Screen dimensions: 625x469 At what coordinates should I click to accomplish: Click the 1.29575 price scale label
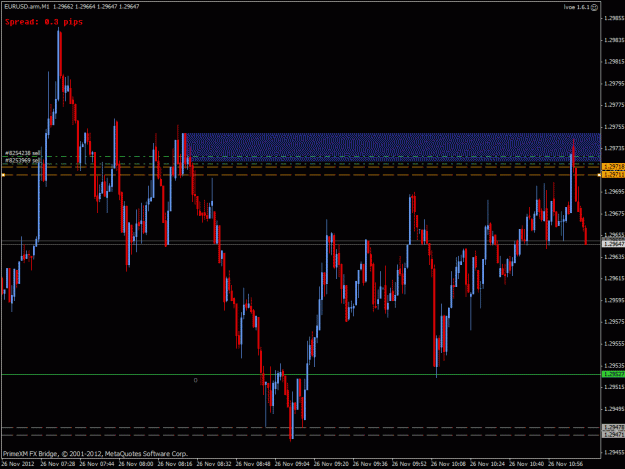click(x=614, y=322)
